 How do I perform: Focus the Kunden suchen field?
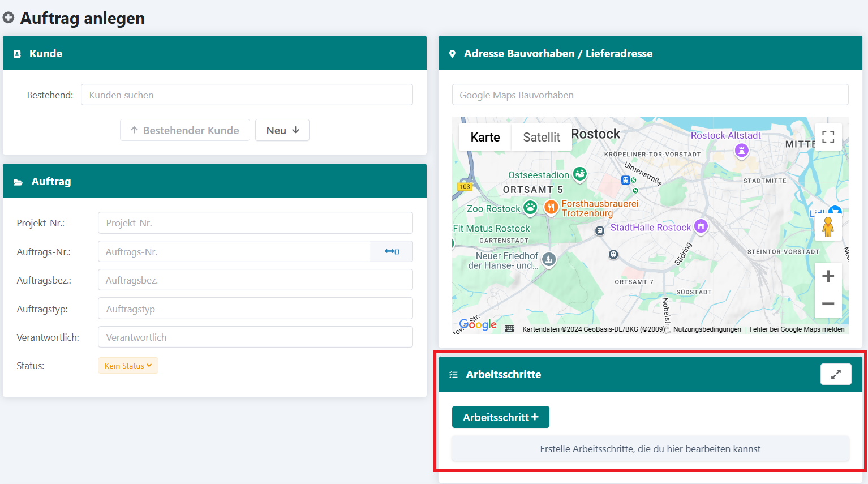pyautogui.click(x=247, y=95)
